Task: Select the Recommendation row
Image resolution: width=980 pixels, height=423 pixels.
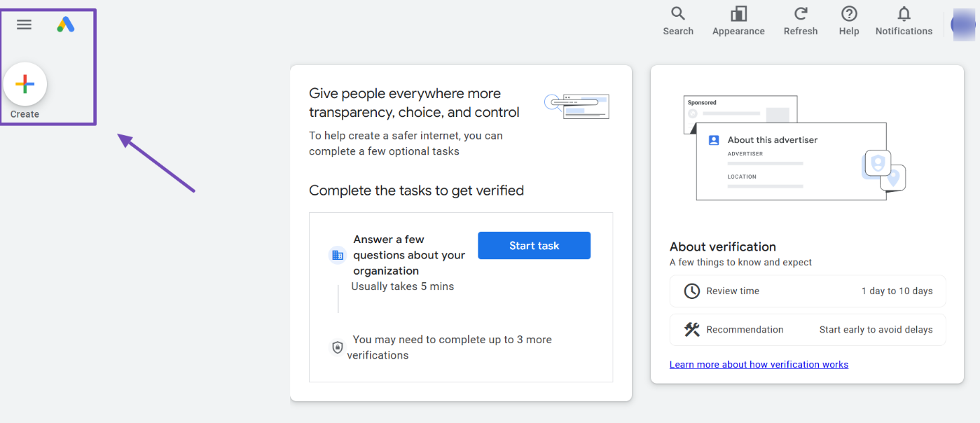Action: pyautogui.click(x=807, y=330)
